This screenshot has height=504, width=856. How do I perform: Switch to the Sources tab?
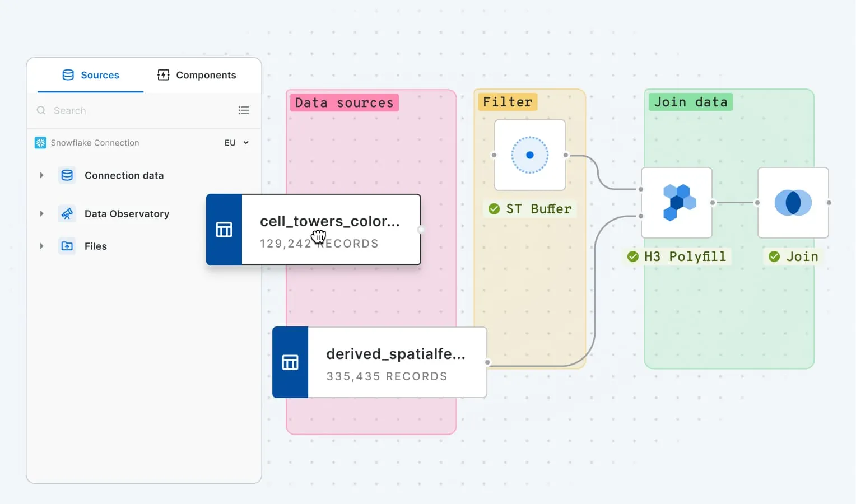(91, 75)
